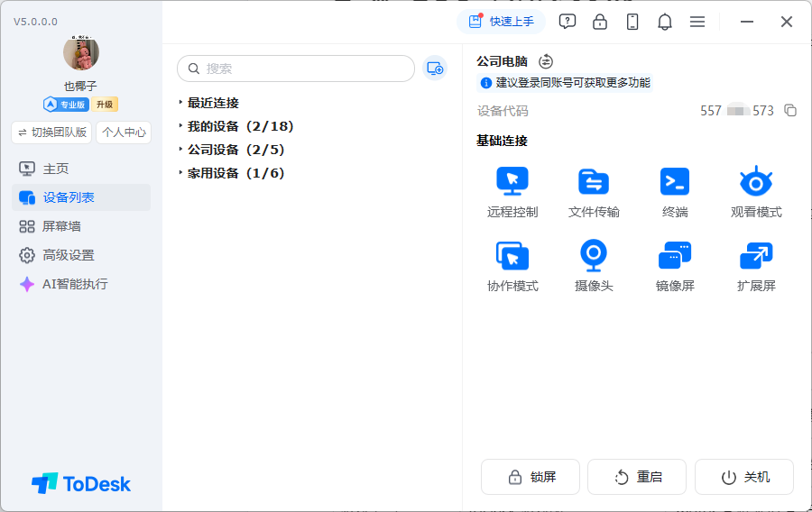The image size is (812, 512).
Task: Click the info icon beside 建议登录同账号
Action: click(x=485, y=83)
